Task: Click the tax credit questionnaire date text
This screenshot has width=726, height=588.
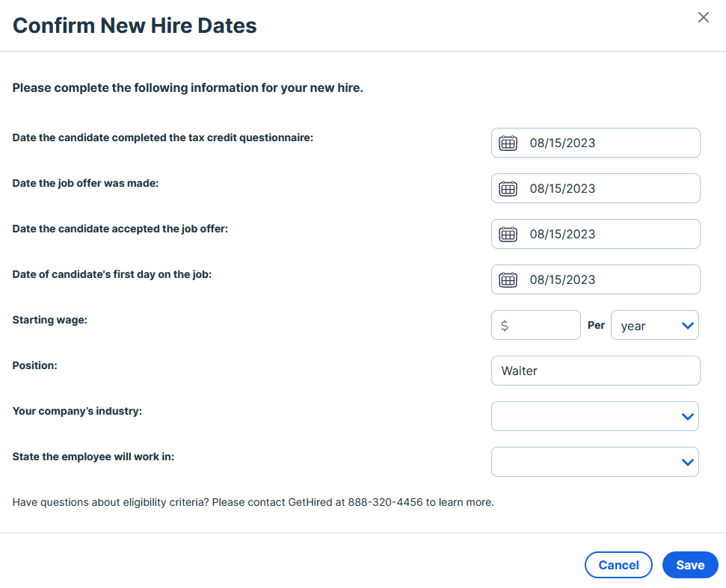Action: [x=562, y=143]
